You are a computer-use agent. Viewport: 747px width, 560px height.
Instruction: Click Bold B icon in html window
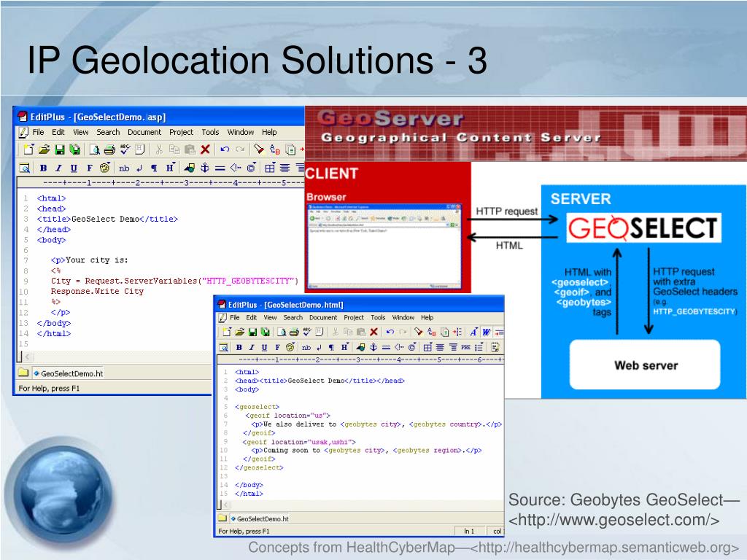pos(239,347)
